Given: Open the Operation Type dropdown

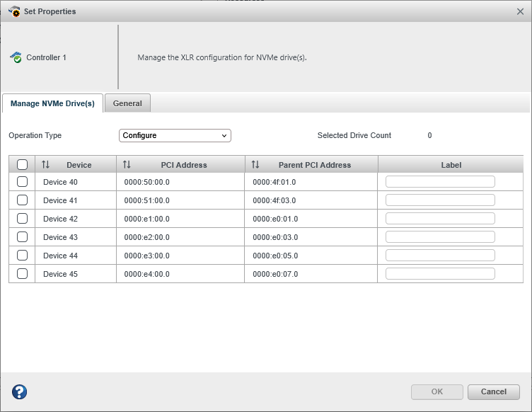Looking at the screenshot, I should 175,135.
